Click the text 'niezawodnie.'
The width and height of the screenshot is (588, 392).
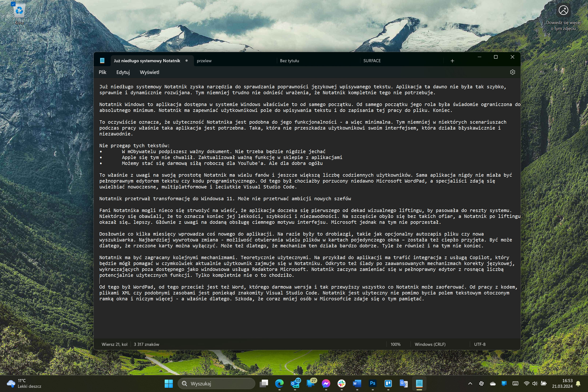click(116, 134)
